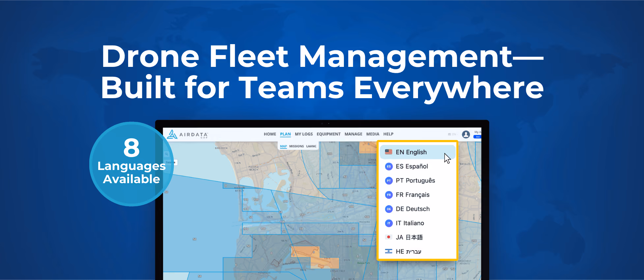Select the US flag EN English option

pyautogui.click(x=417, y=152)
